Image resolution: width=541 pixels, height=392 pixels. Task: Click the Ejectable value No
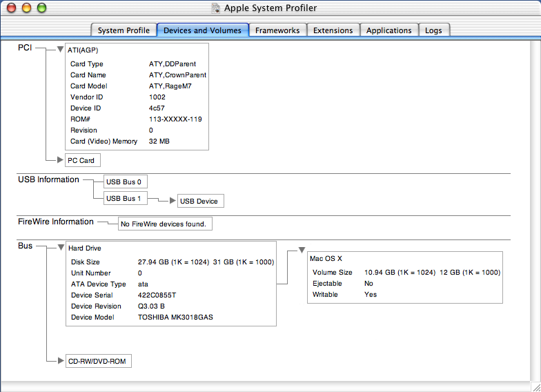click(x=368, y=283)
